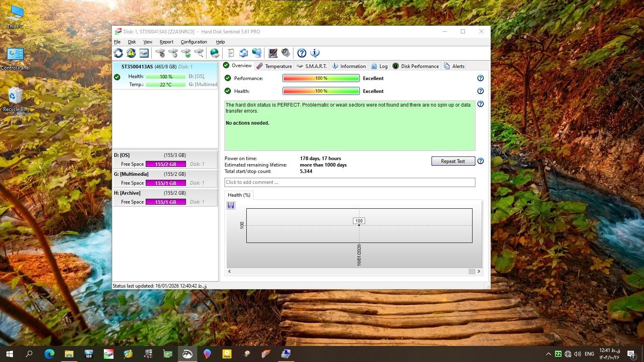Click the text report document toolbar icon
The width and height of the screenshot is (644, 362).
click(231, 53)
